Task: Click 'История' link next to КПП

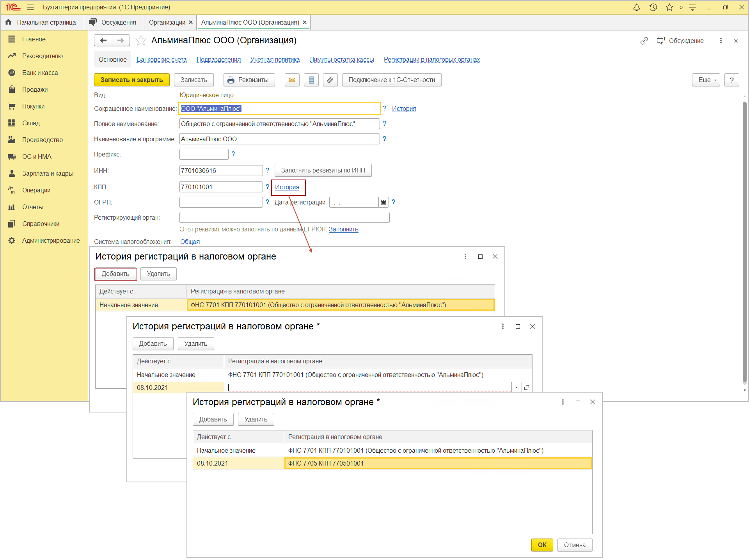Action: click(287, 187)
